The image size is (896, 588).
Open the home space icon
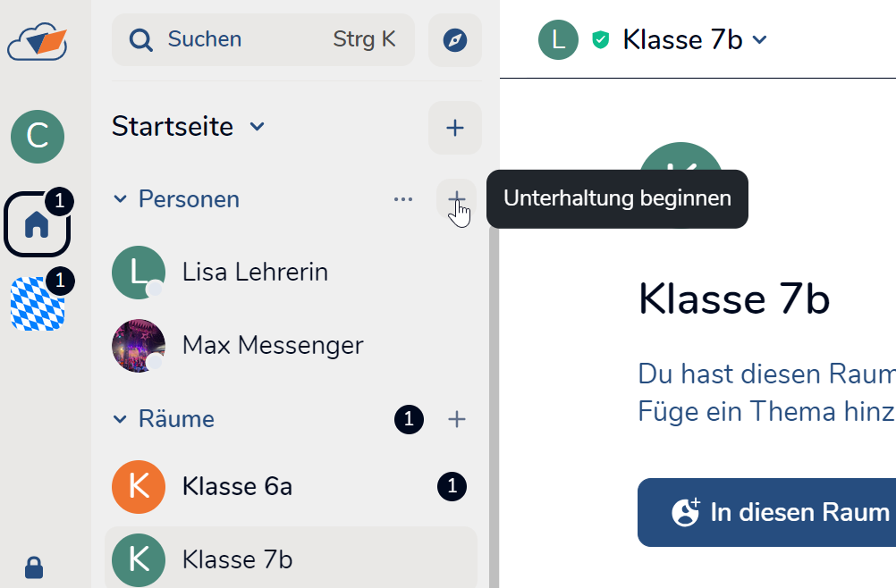(37, 223)
